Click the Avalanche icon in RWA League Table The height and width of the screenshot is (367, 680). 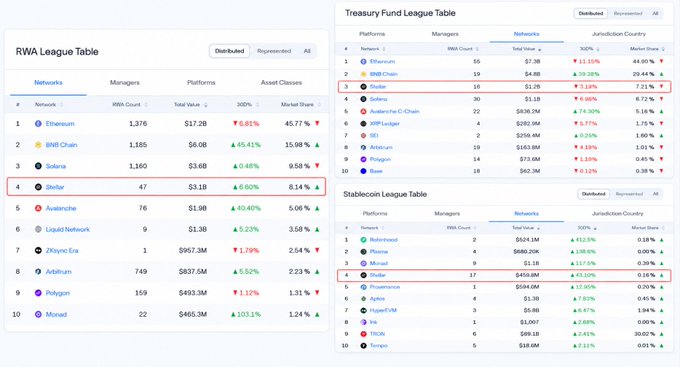38,208
